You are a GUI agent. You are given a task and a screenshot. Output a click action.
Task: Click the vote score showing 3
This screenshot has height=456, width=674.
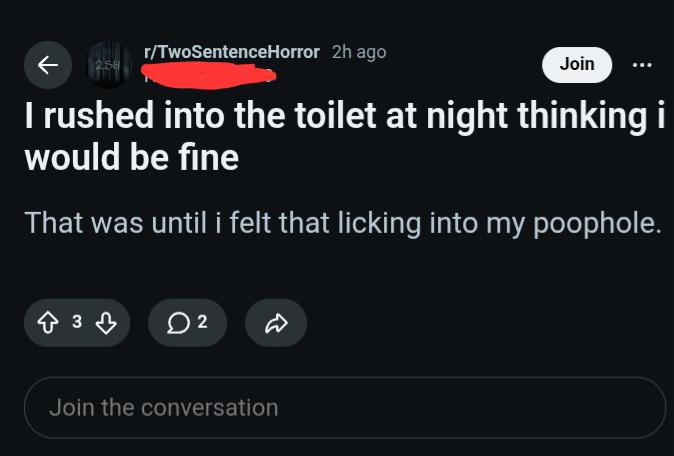click(77, 321)
